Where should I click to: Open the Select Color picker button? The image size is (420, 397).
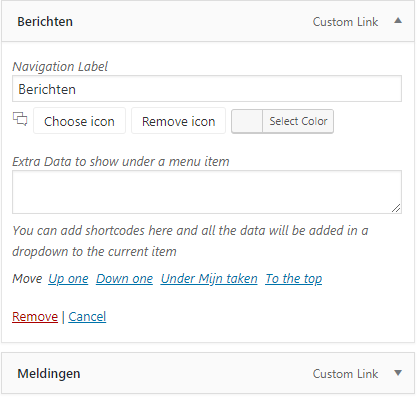point(298,121)
